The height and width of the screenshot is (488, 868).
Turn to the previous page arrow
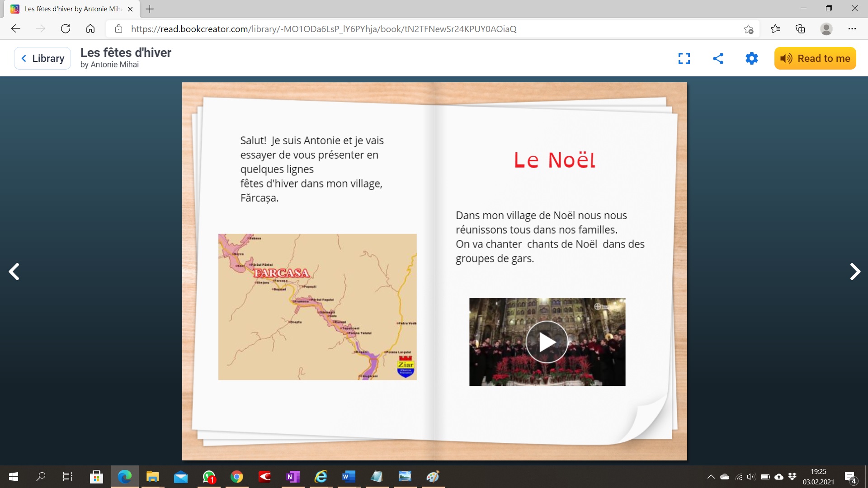[14, 272]
